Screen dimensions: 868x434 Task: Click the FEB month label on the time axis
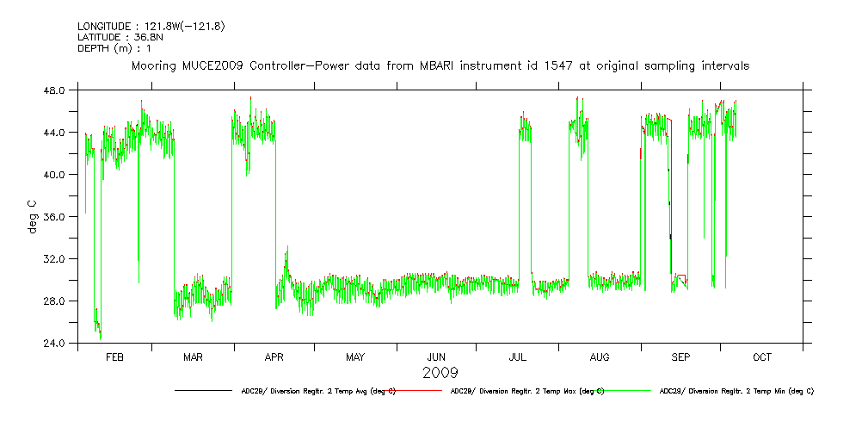[114, 356]
